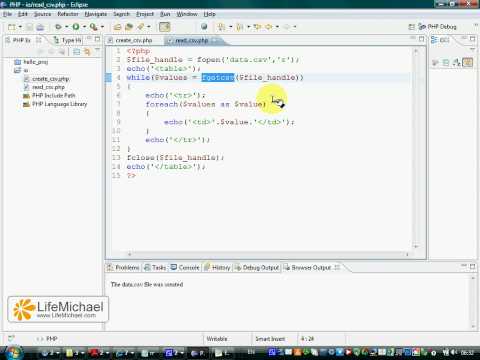Click the editor vertical scrollbar down arrow

point(416,246)
